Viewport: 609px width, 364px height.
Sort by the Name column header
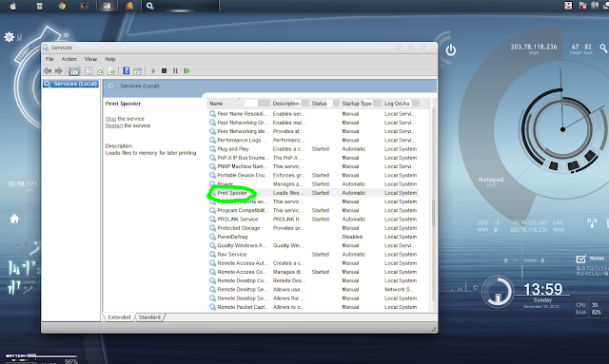click(238, 104)
